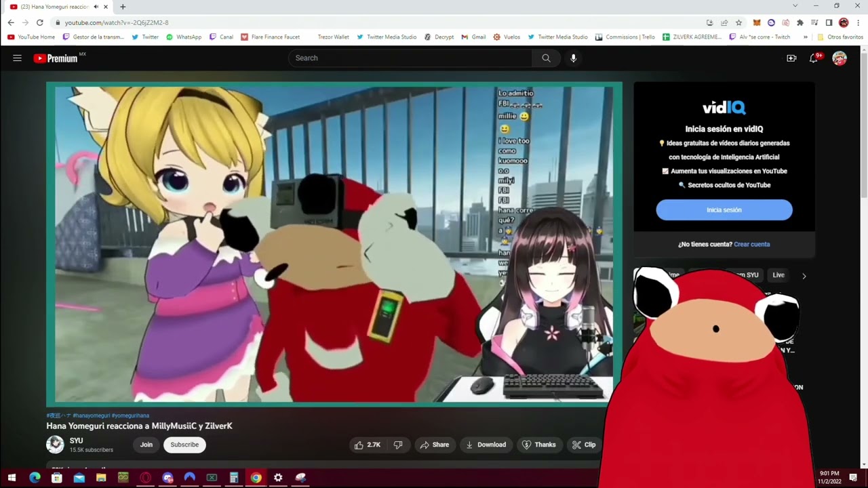Open Chrome side panel icon

coord(829,22)
